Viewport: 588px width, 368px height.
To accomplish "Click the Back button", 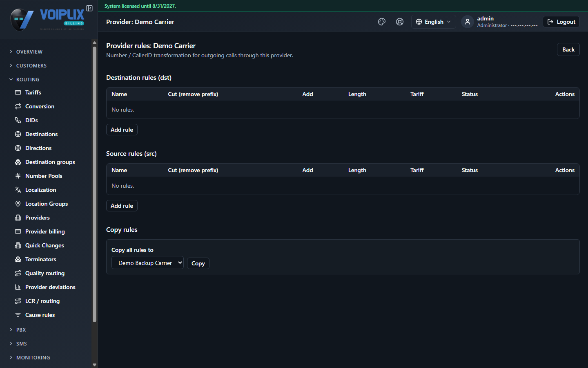I will pyautogui.click(x=568, y=49).
